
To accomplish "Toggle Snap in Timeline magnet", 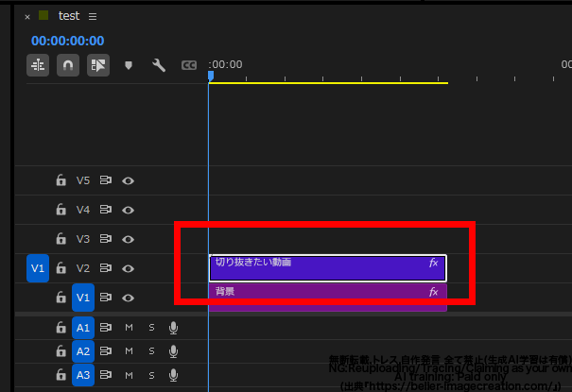I will point(68,65).
